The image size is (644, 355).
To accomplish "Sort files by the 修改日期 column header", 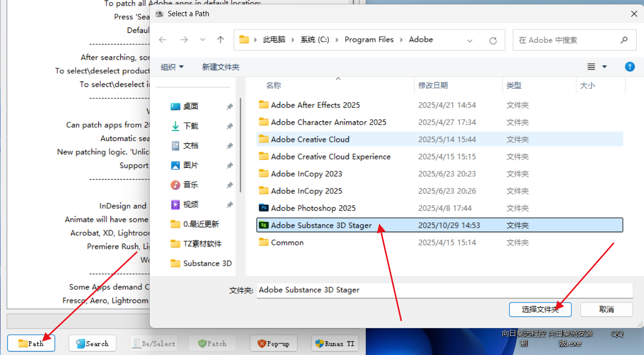I will click(433, 85).
